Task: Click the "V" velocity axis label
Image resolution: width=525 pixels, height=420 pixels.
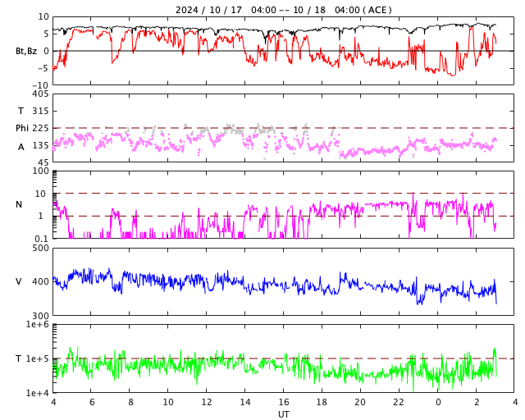Action: (19, 281)
